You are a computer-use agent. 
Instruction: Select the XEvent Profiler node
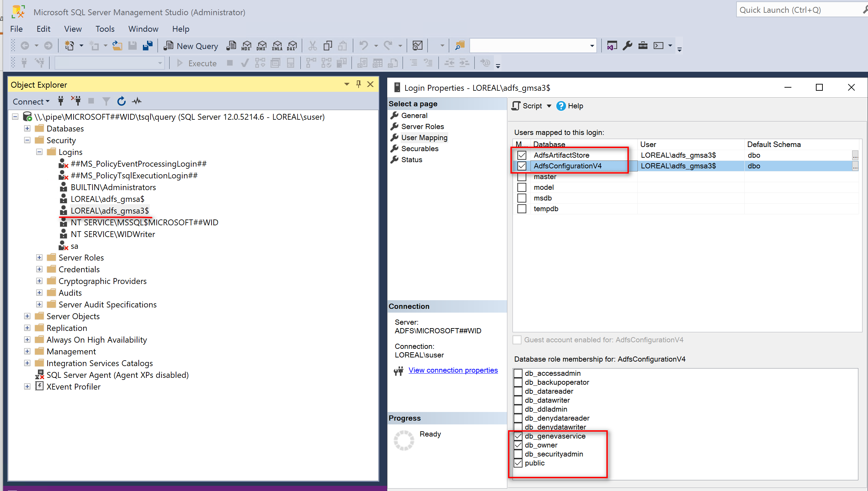click(73, 387)
